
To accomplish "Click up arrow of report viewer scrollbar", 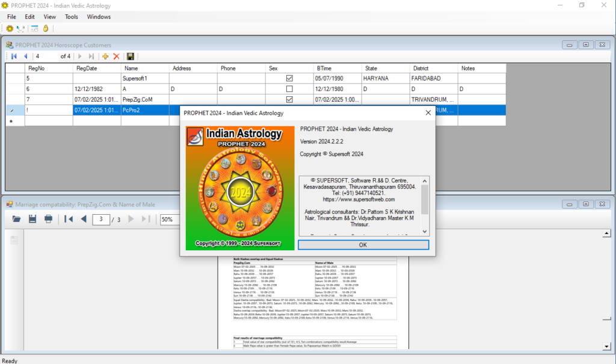I will [606, 233].
